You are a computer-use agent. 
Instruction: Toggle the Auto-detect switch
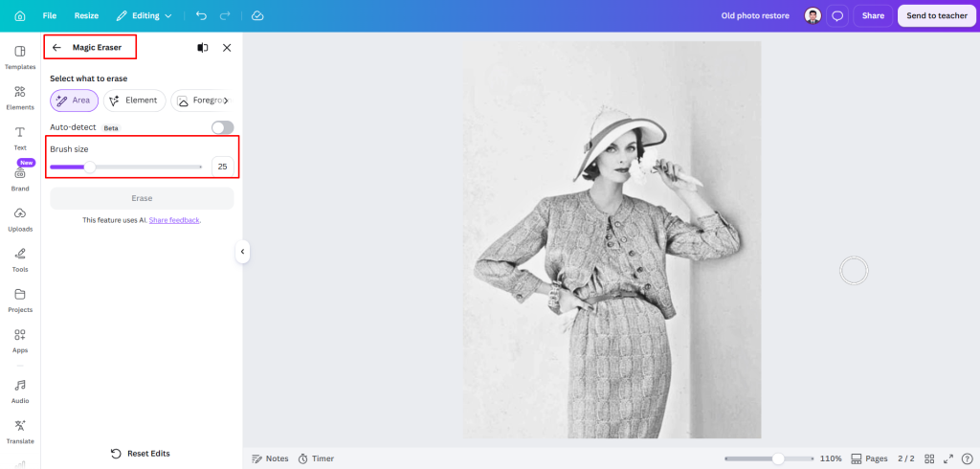pos(222,127)
